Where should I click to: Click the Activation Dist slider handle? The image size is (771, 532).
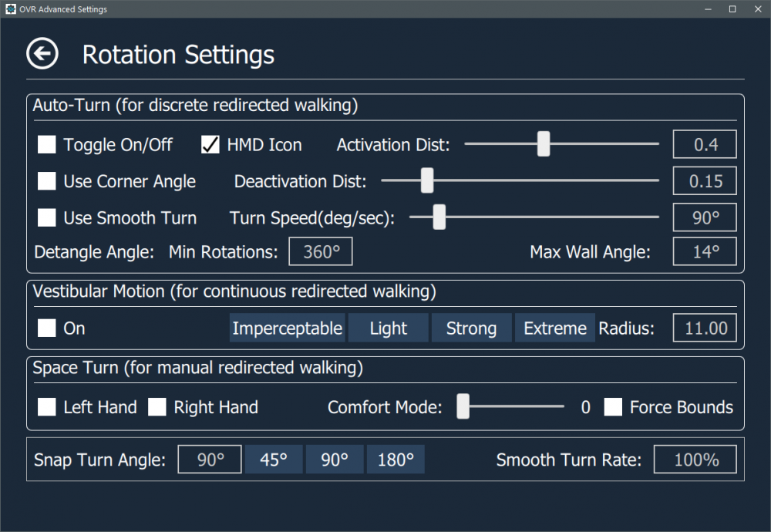544,144
